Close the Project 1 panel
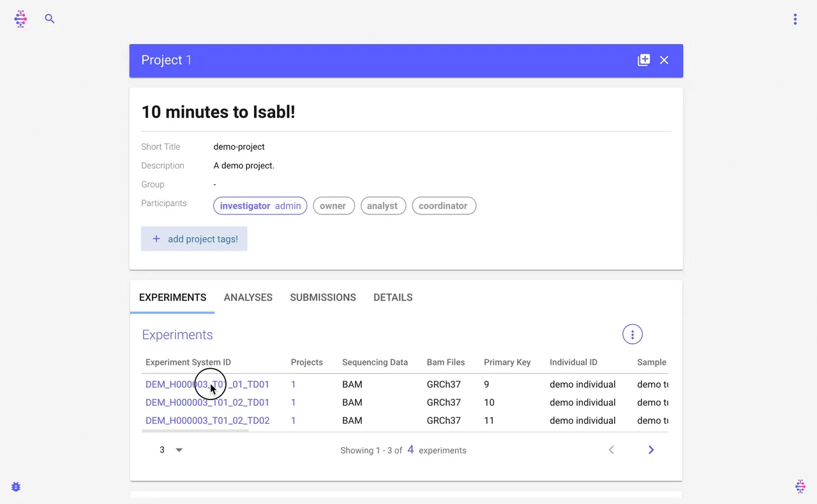 tap(664, 60)
